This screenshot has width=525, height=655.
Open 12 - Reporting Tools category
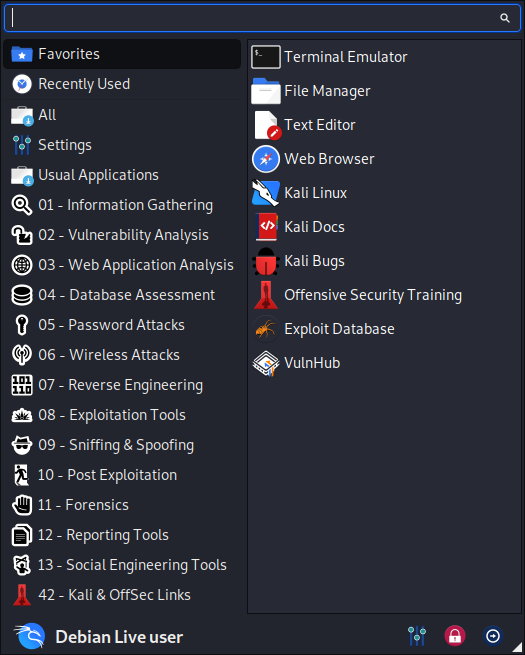pos(122,535)
